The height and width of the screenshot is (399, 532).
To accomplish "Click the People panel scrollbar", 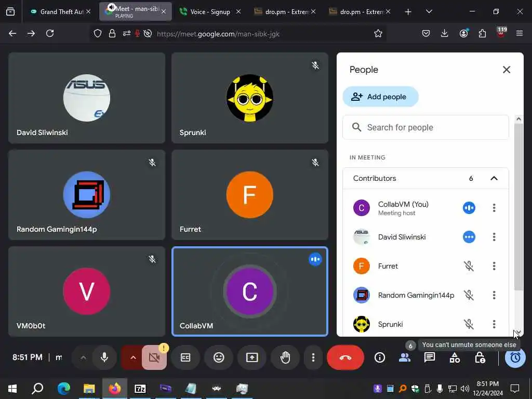I will (518, 207).
